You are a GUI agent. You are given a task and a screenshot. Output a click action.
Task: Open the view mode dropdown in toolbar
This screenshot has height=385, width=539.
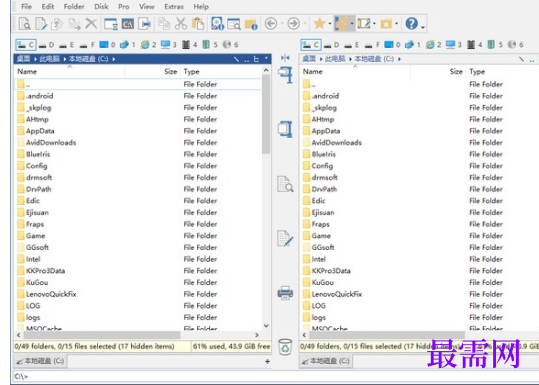pyautogui.click(x=374, y=24)
